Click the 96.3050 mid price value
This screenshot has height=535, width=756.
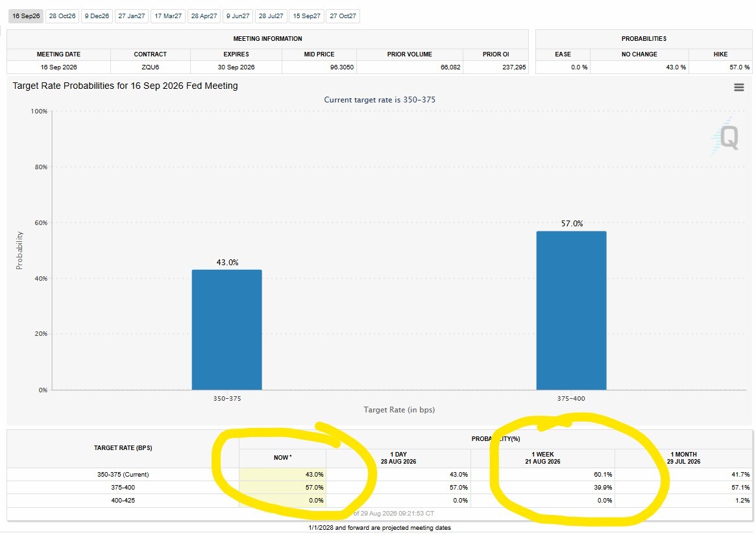coord(342,67)
